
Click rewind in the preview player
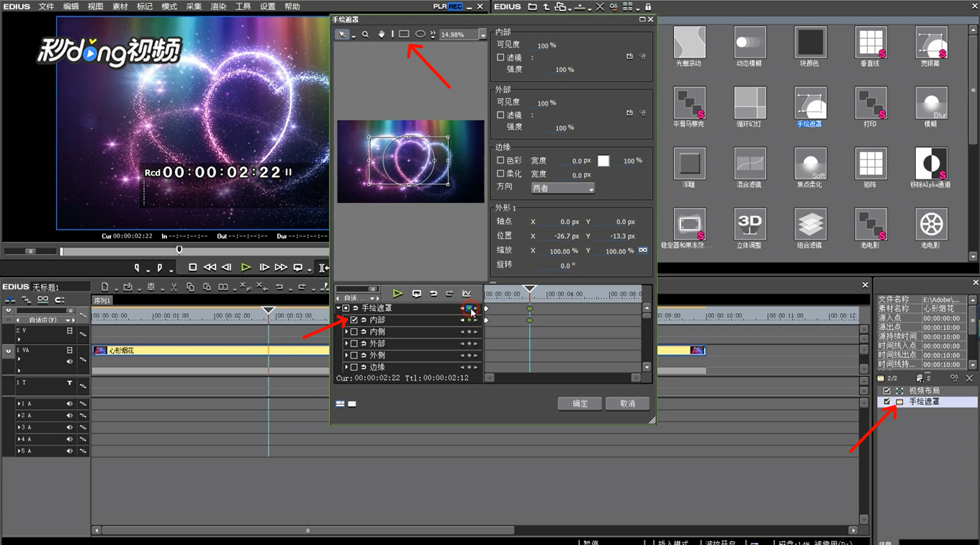point(210,267)
